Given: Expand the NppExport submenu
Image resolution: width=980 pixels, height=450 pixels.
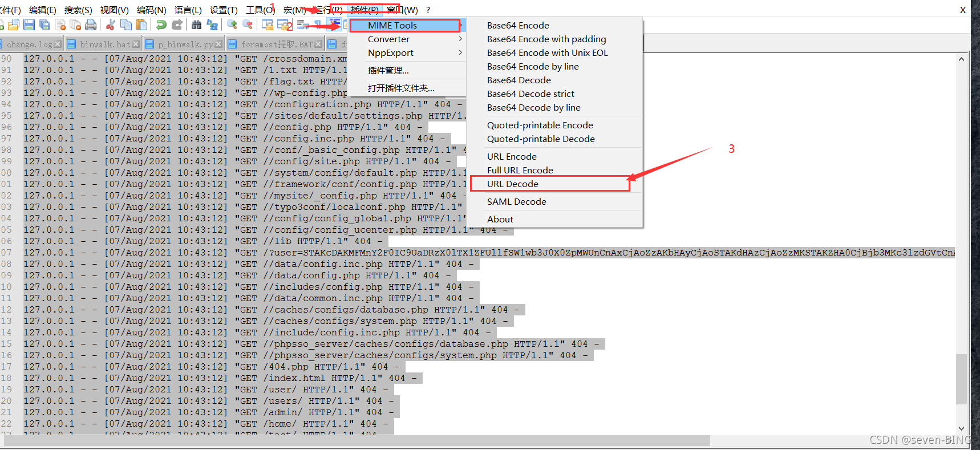Looking at the screenshot, I should 407,52.
